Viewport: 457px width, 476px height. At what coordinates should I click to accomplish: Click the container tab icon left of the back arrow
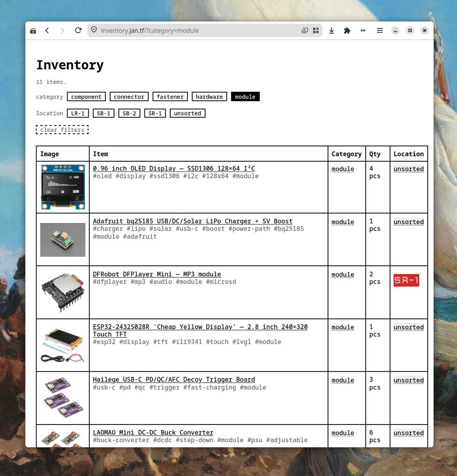33,30
